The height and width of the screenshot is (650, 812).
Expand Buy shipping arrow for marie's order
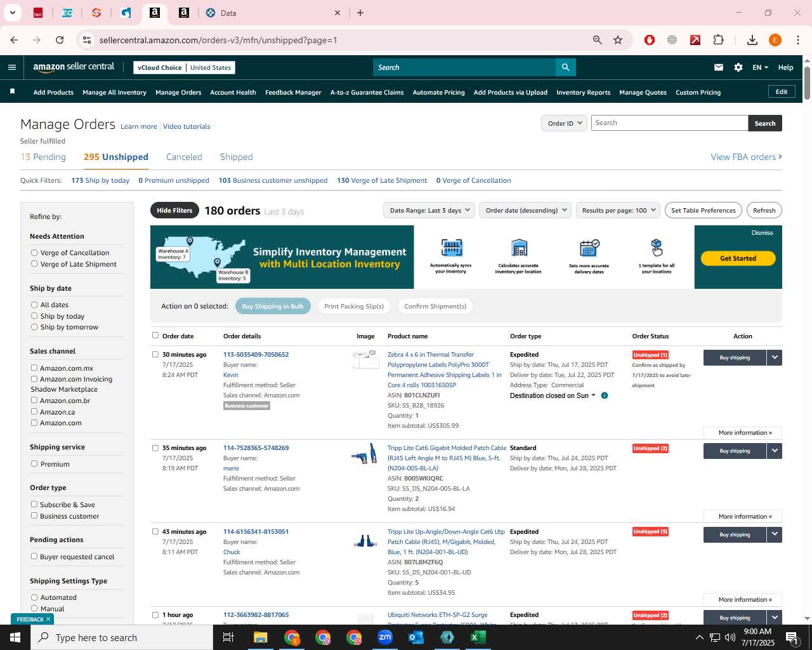(x=775, y=451)
